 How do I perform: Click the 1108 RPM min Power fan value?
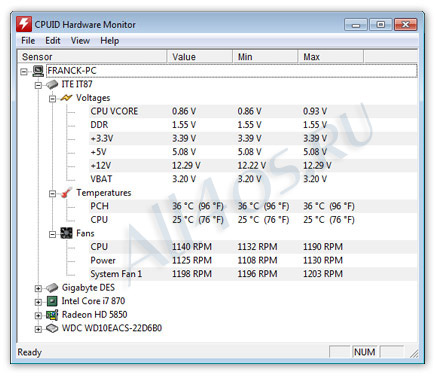pos(257,260)
